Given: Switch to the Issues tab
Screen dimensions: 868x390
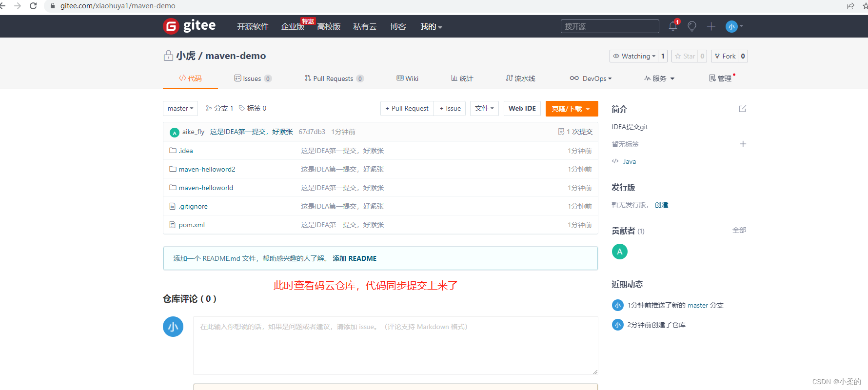Looking at the screenshot, I should tap(253, 78).
